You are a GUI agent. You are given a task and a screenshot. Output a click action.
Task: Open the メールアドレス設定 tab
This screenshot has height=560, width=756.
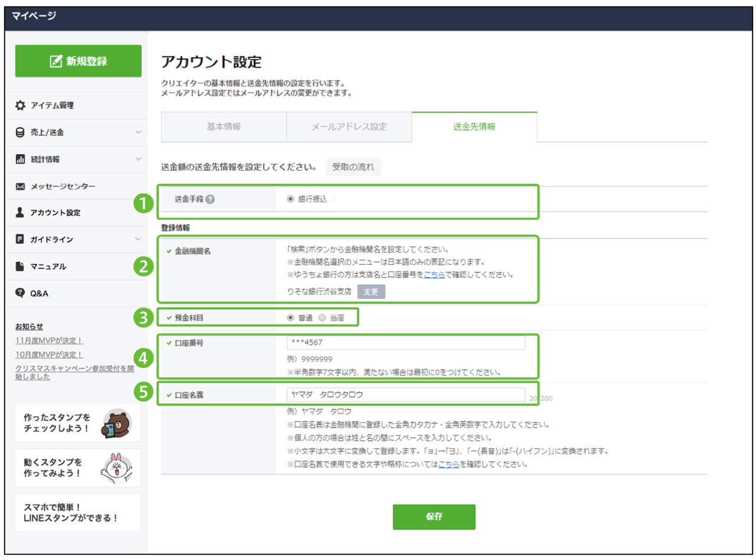pyautogui.click(x=348, y=126)
